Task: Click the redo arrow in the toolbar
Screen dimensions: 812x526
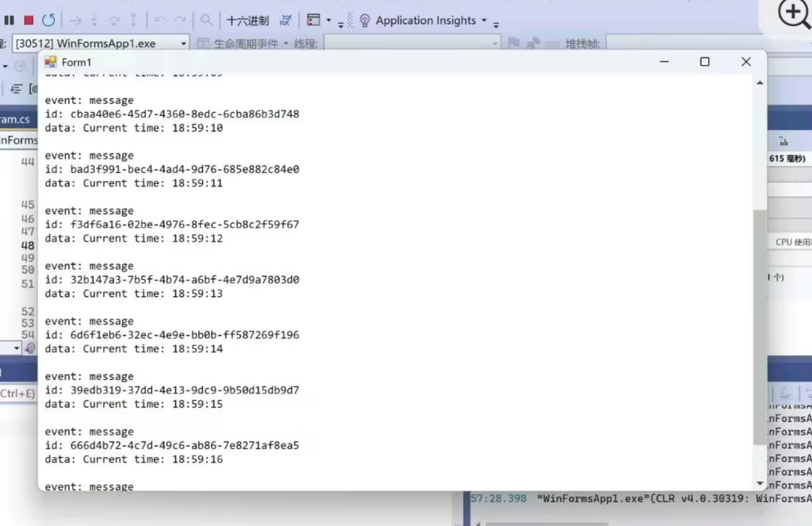Action: [180, 20]
